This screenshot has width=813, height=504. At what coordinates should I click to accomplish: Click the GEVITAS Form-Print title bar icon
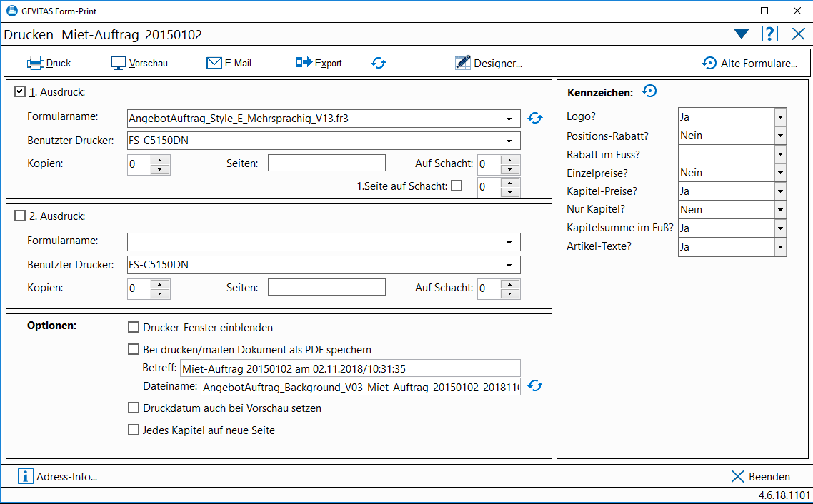pyautogui.click(x=11, y=11)
